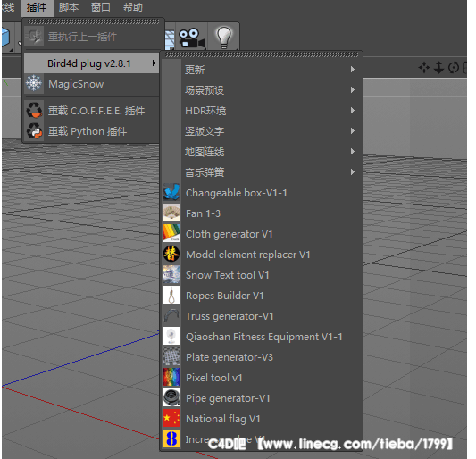Open the 场景预设 menu item
Screen dimensions: 476x459
[263, 90]
